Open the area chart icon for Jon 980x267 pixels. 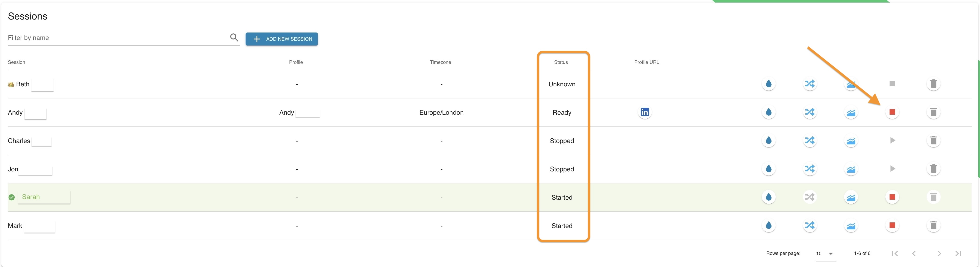tap(851, 169)
